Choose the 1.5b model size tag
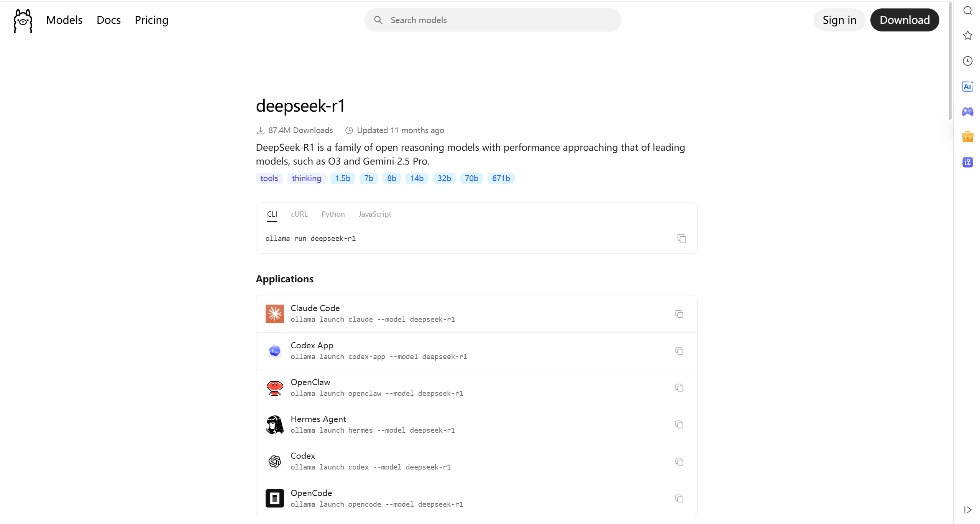This screenshot has width=980, height=524. pyautogui.click(x=343, y=178)
